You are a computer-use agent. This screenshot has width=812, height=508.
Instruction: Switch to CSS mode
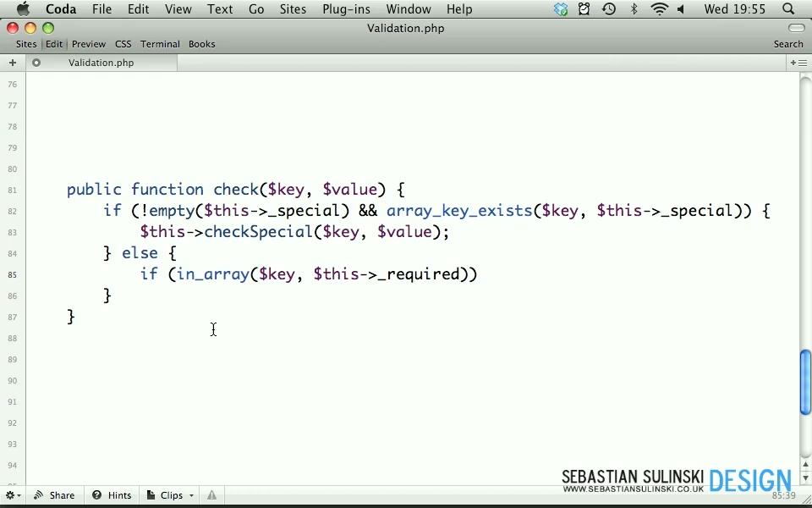123,44
